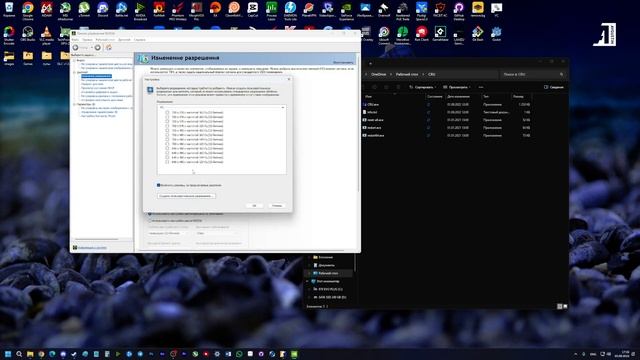Image resolution: width=640 pixels, height=360 pixels.
Task: Open File Explorer from the taskbar
Action: [x=30, y=354]
